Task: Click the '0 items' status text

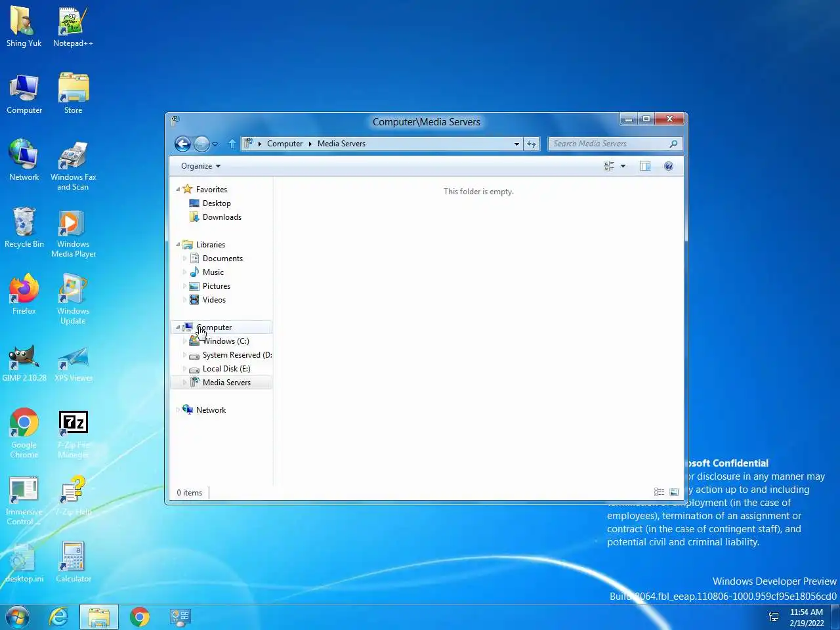Action: (x=190, y=493)
